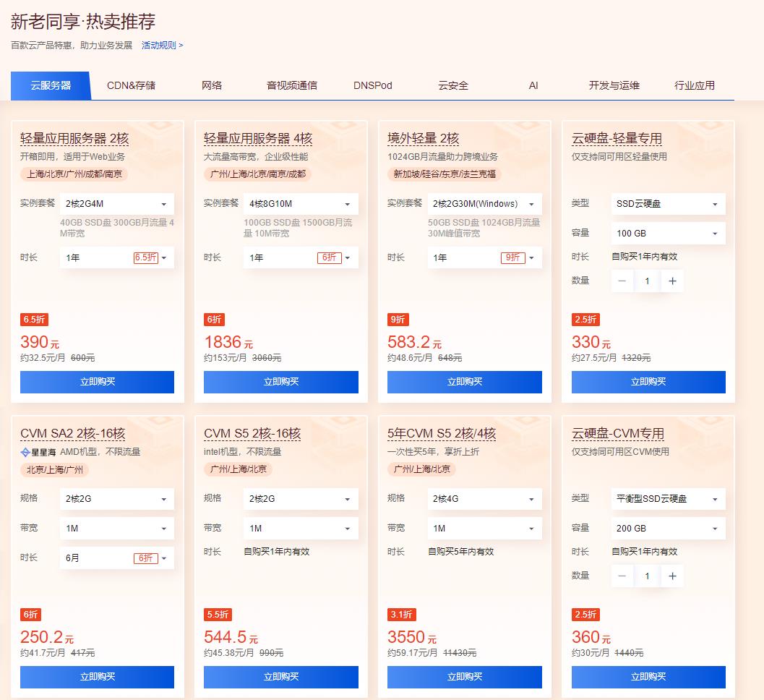Open the 平衡型SSD云硬盘 类型 dropdown
Screen dimensions: 764x700
[x=668, y=499]
